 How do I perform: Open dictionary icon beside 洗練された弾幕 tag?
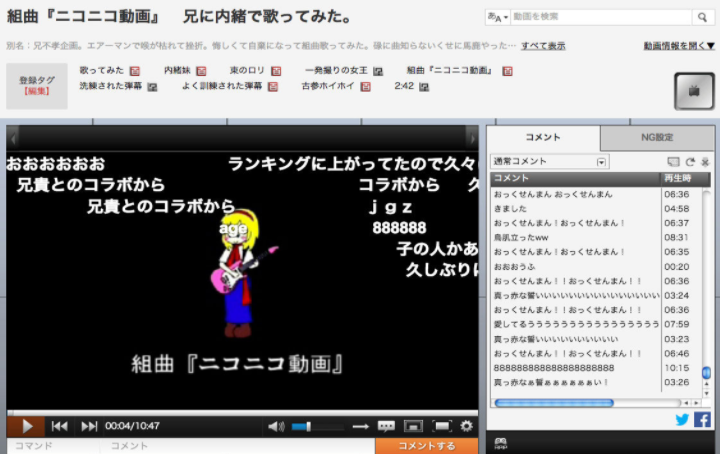pyautogui.click(x=152, y=86)
